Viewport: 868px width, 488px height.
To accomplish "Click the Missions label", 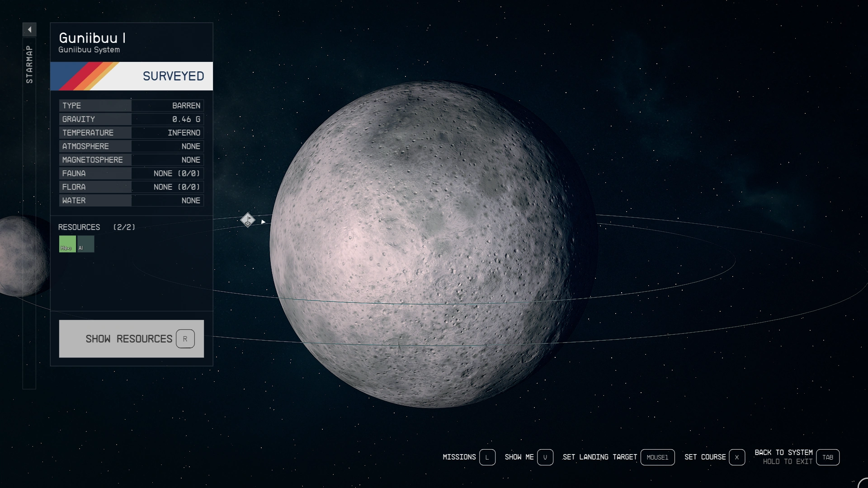I will [459, 457].
